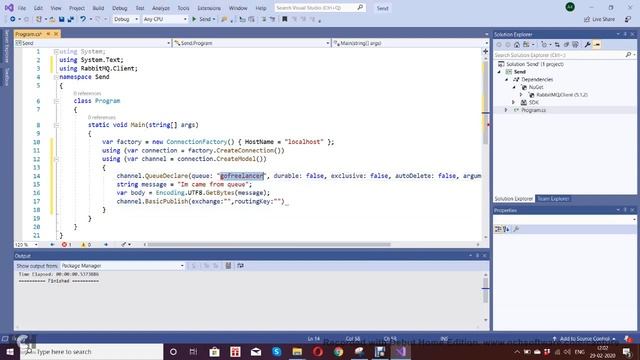This screenshot has height=360, width=640.
Task: Click the Properties wrench icon in Solution Explorer
Action: point(587,44)
